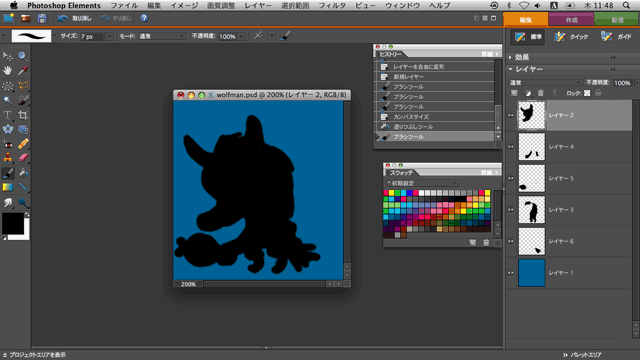Hide レイヤー 5 with its eye icon
The image size is (640, 360).
pyautogui.click(x=511, y=178)
